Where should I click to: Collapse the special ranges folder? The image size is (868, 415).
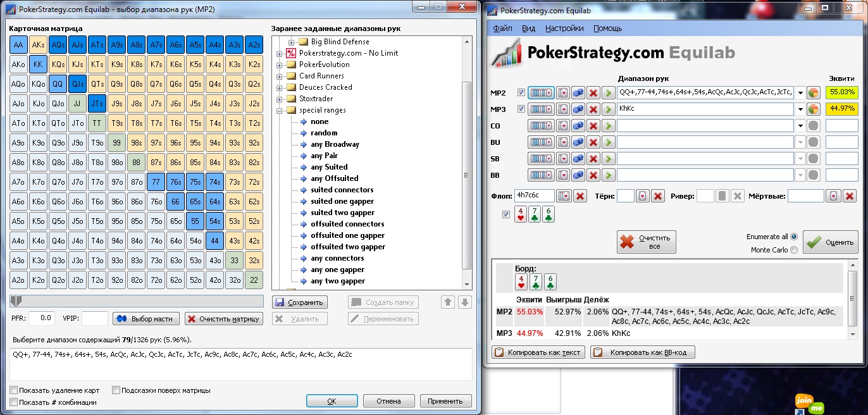279,110
